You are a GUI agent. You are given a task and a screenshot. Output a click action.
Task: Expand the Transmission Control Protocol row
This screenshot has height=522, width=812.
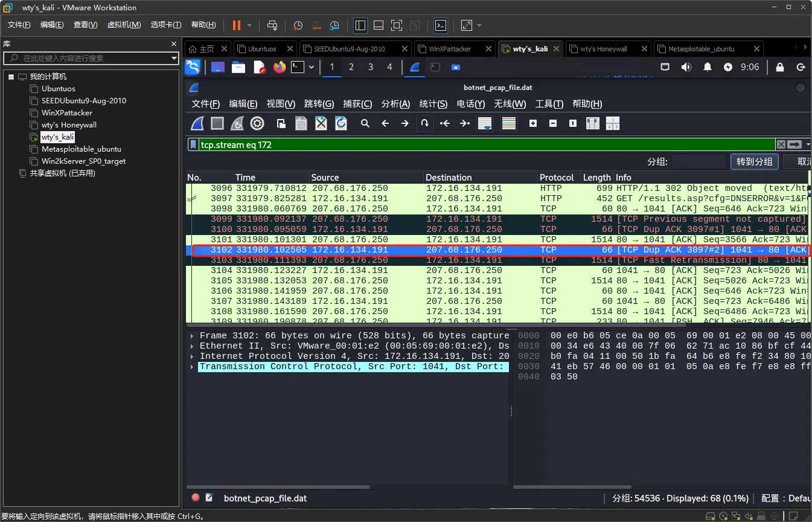(192, 367)
